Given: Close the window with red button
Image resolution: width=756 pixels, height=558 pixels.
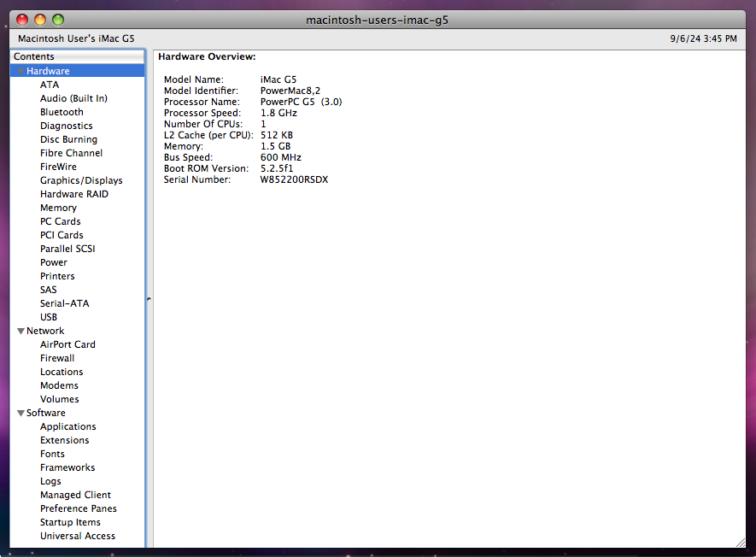Looking at the screenshot, I should tap(22, 20).
